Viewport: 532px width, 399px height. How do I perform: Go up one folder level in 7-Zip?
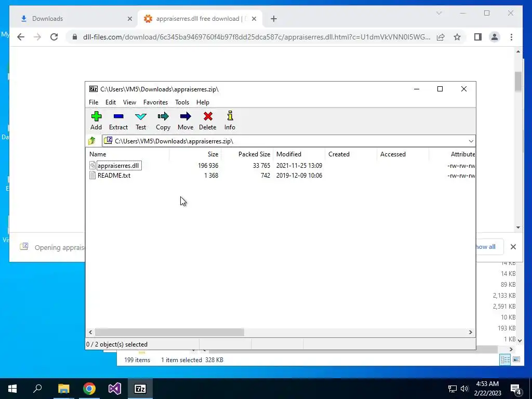(92, 141)
